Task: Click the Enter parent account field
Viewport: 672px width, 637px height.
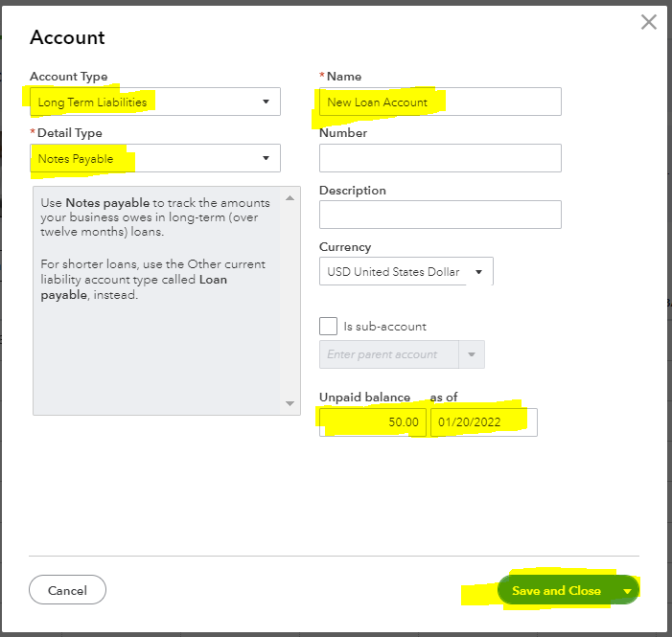Action: [x=388, y=354]
